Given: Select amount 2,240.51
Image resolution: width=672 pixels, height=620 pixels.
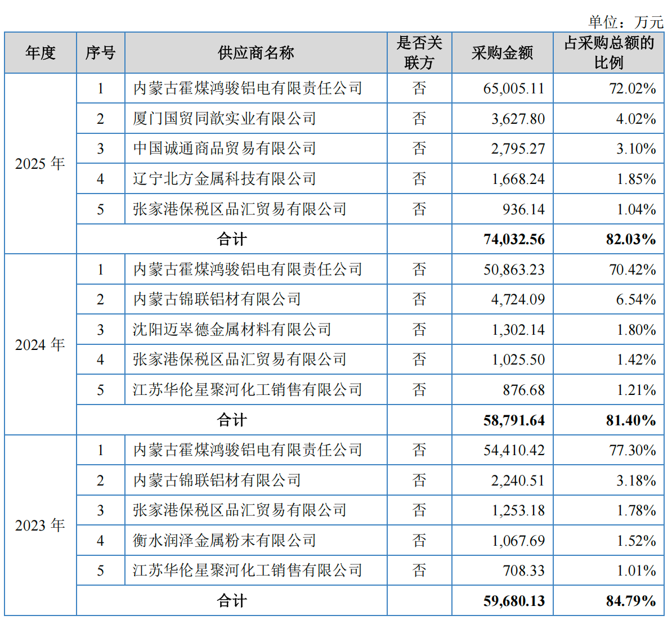Looking at the screenshot, I should click(x=518, y=480).
